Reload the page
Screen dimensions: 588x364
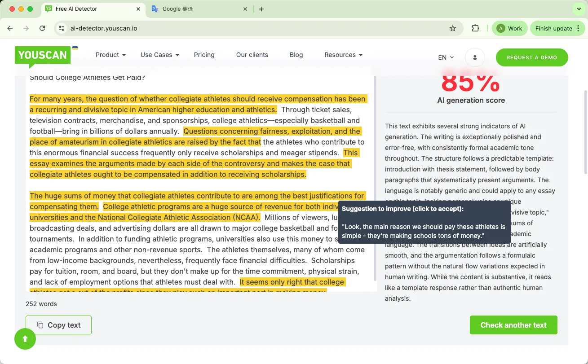coord(42,28)
